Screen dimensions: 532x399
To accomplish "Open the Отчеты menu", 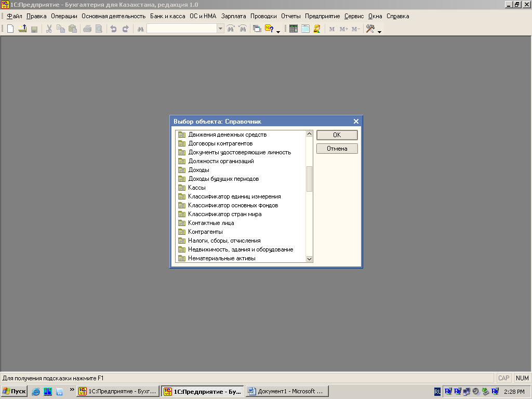I will (x=291, y=16).
